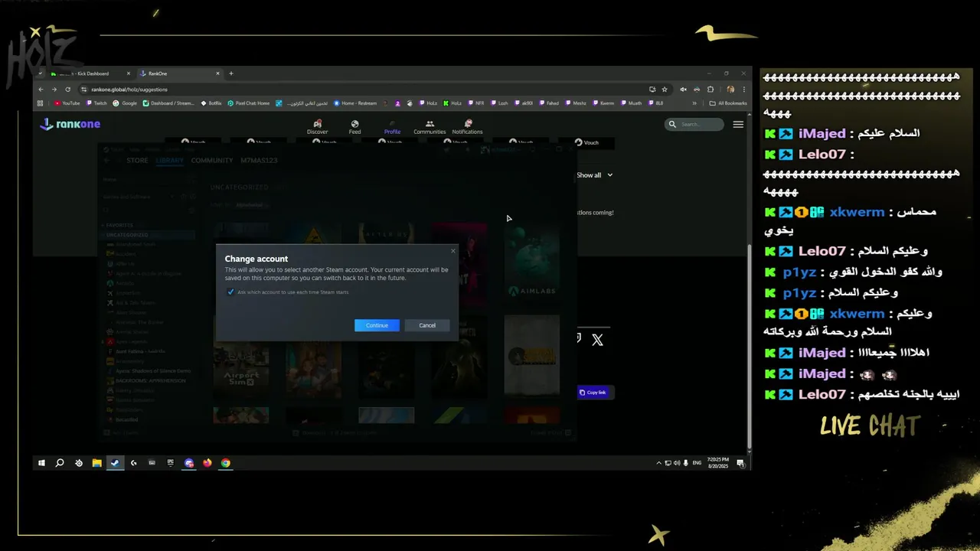Show overflow bookmarks chevron
Viewport: 980px width, 551px height.
coord(694,103)
